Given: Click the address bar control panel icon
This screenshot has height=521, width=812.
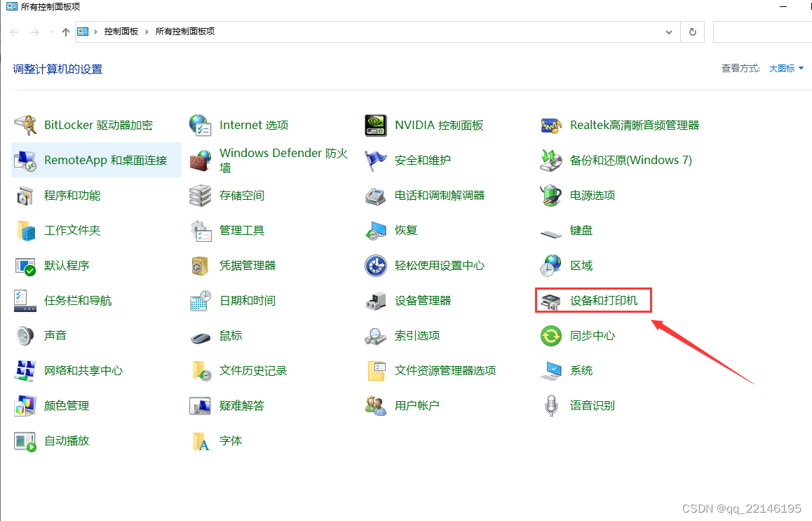Looking at the screenshot, I should (x=83, y=32).
